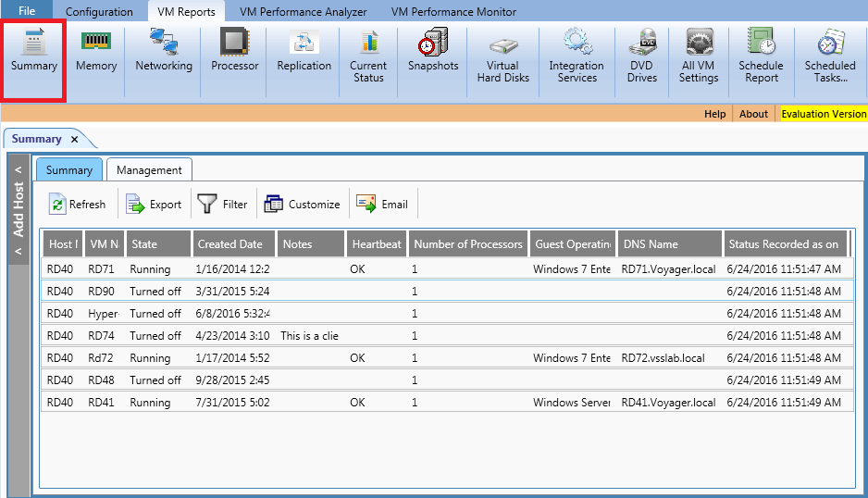868x498 pixels.
Task: Click created date 6/8/2016 cell
Action: (232, 314)
